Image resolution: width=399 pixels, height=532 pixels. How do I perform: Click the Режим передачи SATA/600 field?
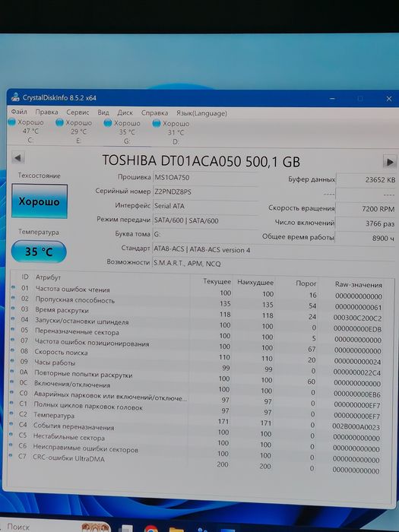pyautogui.click(x=205, y=221)
